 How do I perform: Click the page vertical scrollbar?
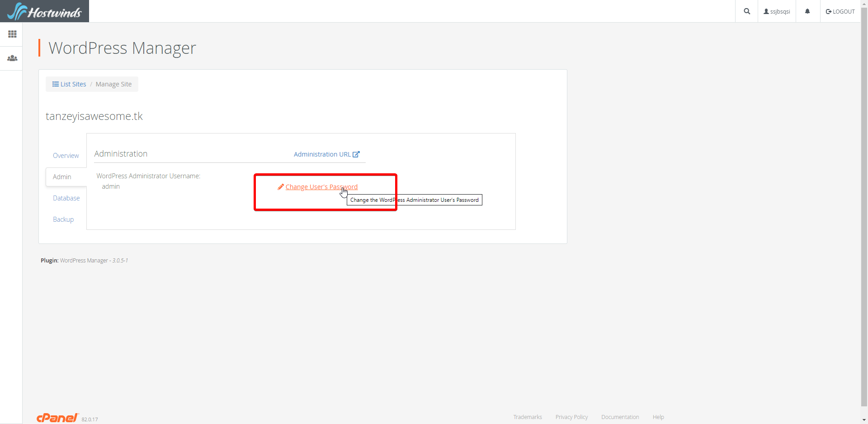pos(864,206)
